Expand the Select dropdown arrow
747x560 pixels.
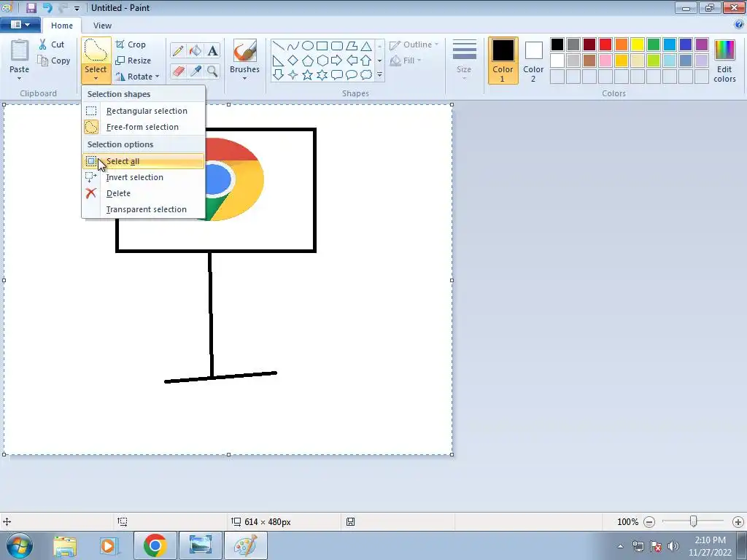[96, 78]
